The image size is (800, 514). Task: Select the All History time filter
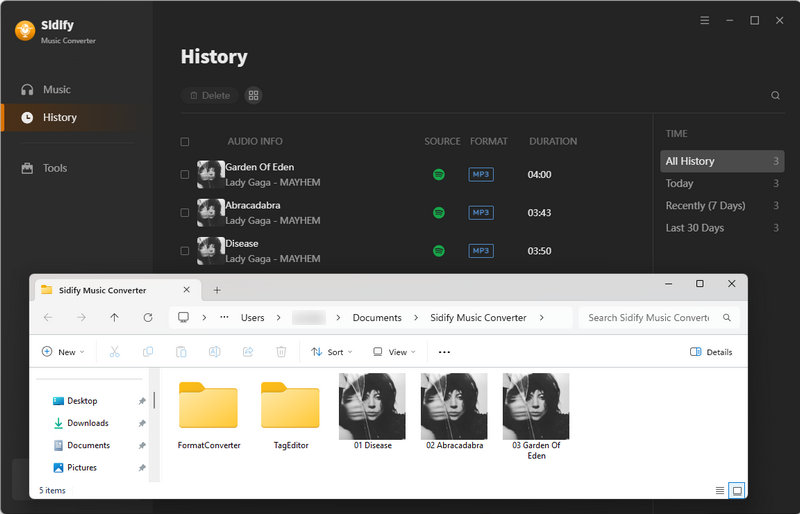pyautogui.click(x=722, y=161)
